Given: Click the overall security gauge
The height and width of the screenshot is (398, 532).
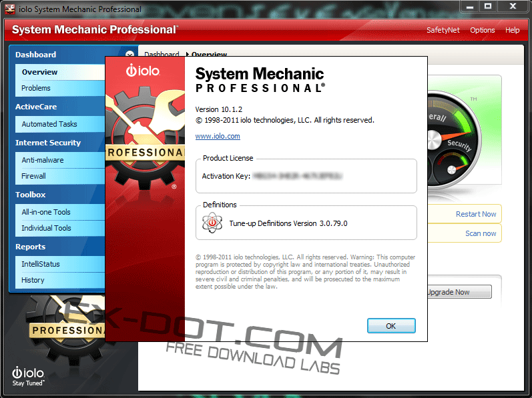Looking at the screenshot, I should (x=454, y=140).
